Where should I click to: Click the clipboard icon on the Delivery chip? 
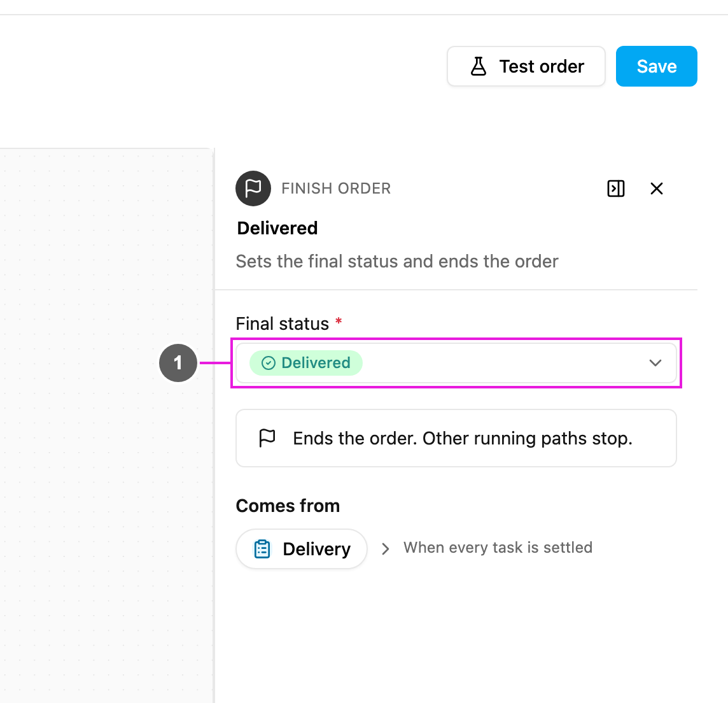click(x=262, y=549)
